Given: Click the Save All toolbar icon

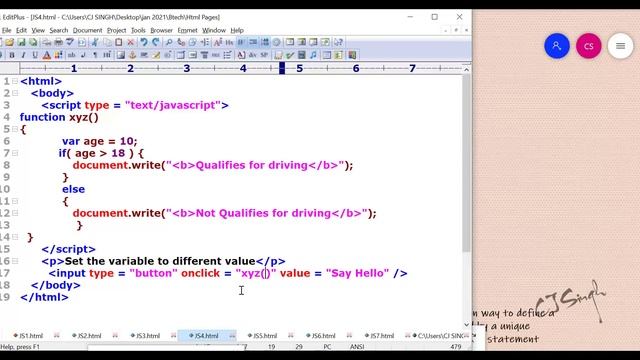Looking at the screenshot, I should 33,42.
